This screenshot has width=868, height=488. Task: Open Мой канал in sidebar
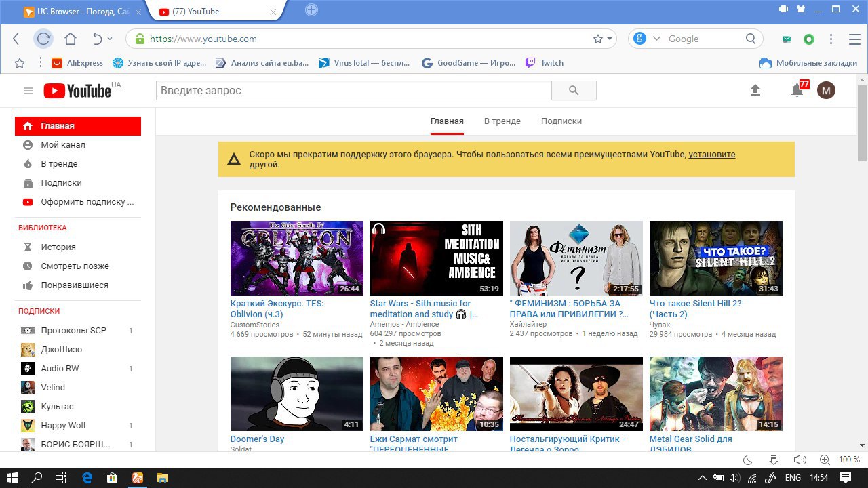[x=78, y=145]
